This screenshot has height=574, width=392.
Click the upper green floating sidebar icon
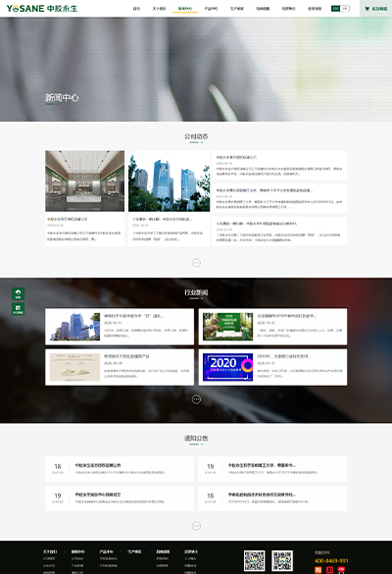coord(18,294)
